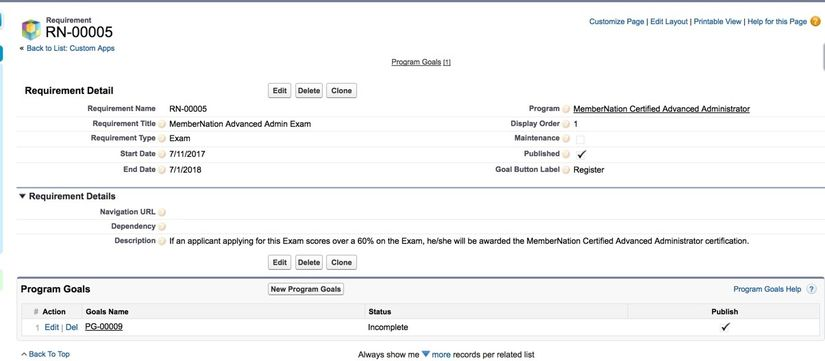Click help bubble next to Display Order
The image size is (825, 361).
coord(566,124)
